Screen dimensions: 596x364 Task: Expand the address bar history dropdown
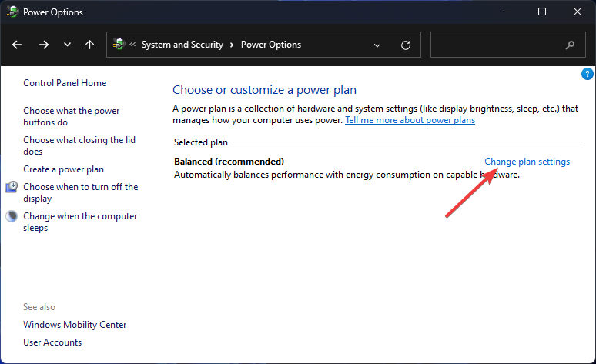(377, 45)
